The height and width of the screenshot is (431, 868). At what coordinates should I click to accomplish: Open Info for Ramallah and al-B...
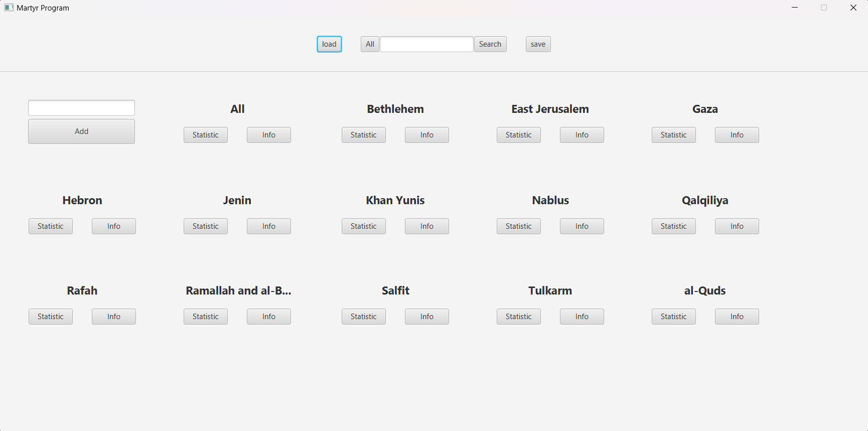[x=269, y=317]
